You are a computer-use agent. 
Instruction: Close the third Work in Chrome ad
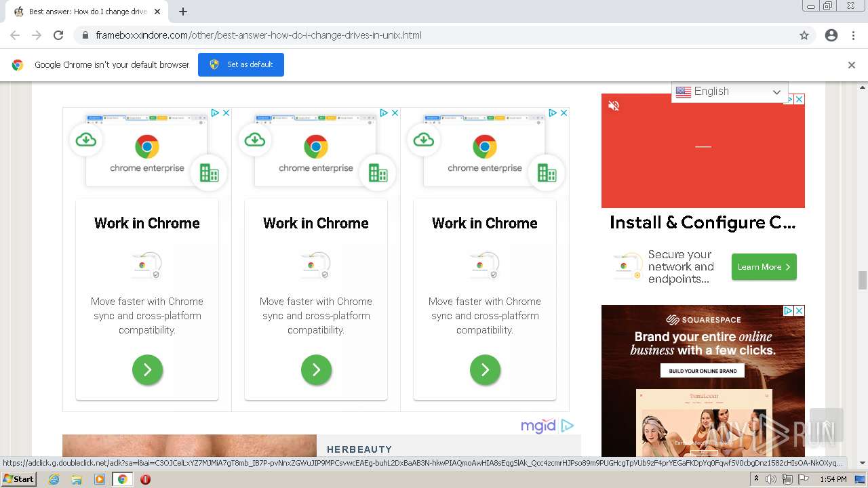point(564,113)
